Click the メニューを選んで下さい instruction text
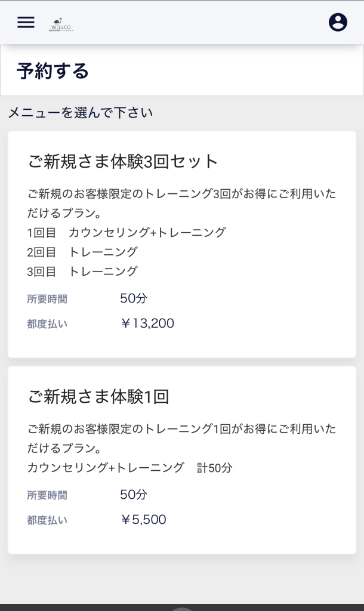364x611 pixels. pos(81,112)
